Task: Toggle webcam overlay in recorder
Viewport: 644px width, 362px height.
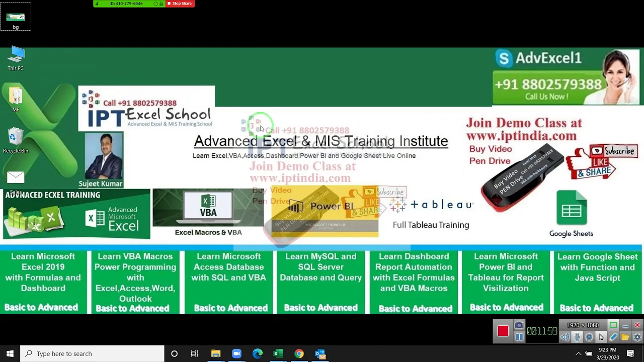Action: [589, 337]
